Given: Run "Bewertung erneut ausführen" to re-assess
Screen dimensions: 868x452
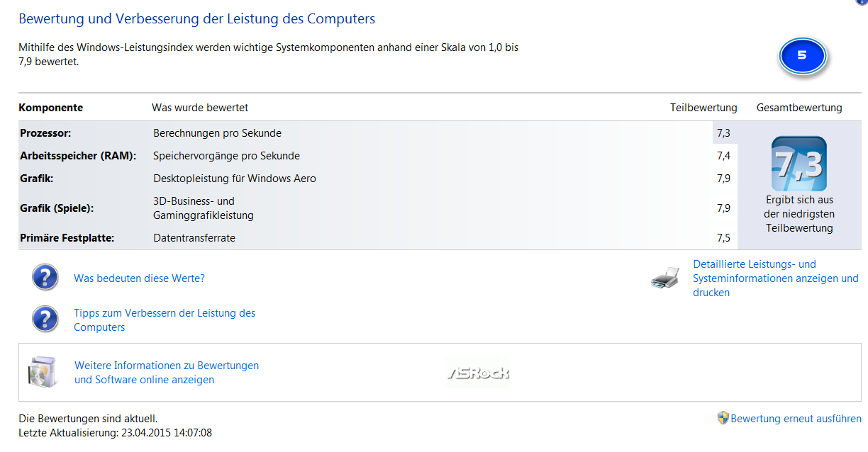Looking at the screenshot, I should coord(796,419).
